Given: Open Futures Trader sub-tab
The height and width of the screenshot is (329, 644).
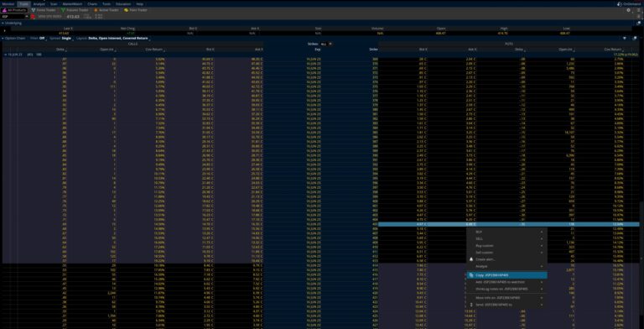Looking at the screenshot, I should [75, 10].
